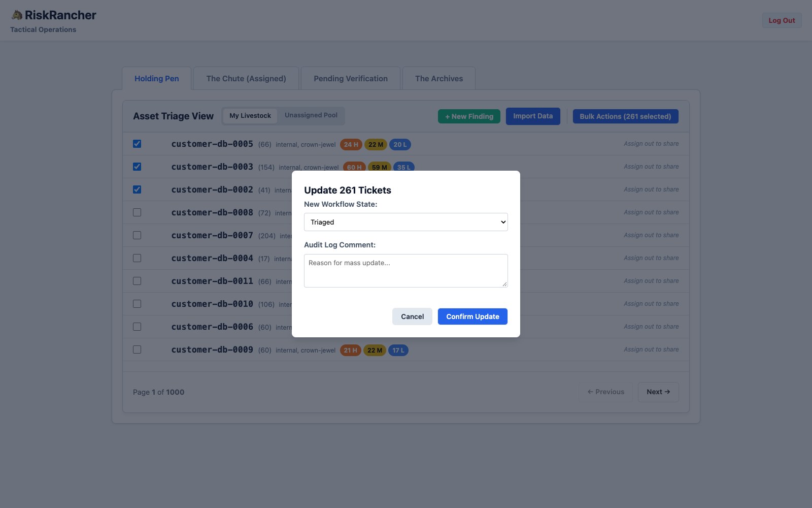Click 20 L badge on customer-db-0005
This screenshot has width=812, height=508.
coord(400,145)
